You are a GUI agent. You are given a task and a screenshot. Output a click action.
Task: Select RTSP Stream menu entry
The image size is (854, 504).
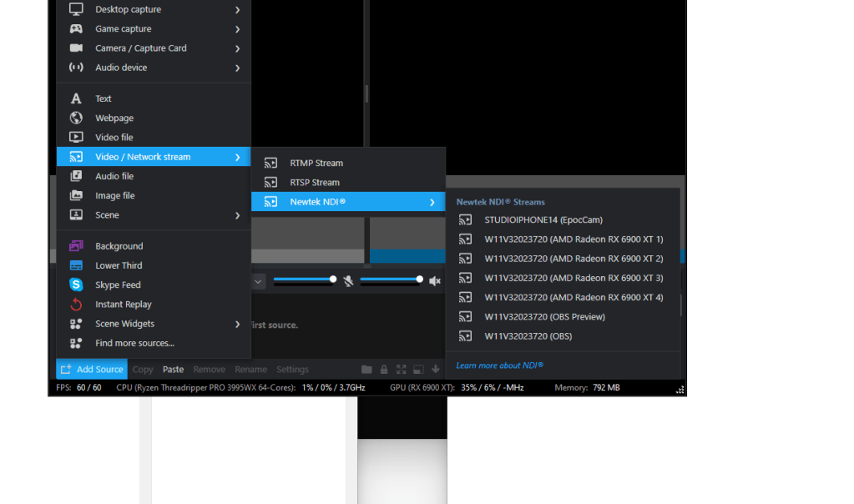[x=349, y=183]
